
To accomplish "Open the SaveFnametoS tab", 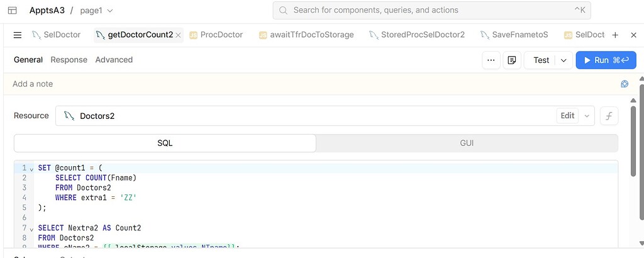I will [514, 35].
